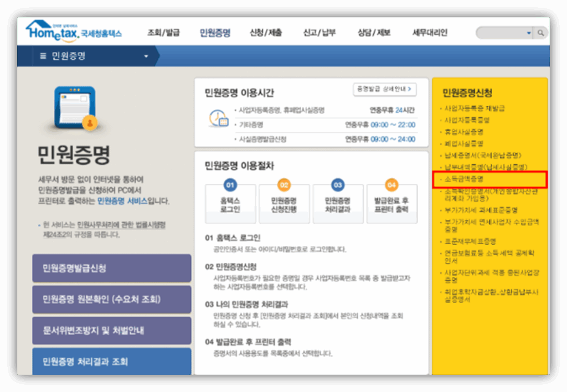Click the 민원증명 이용절차 heading
Viewport: 567px width, 392px height.
[x=239, y=166]
